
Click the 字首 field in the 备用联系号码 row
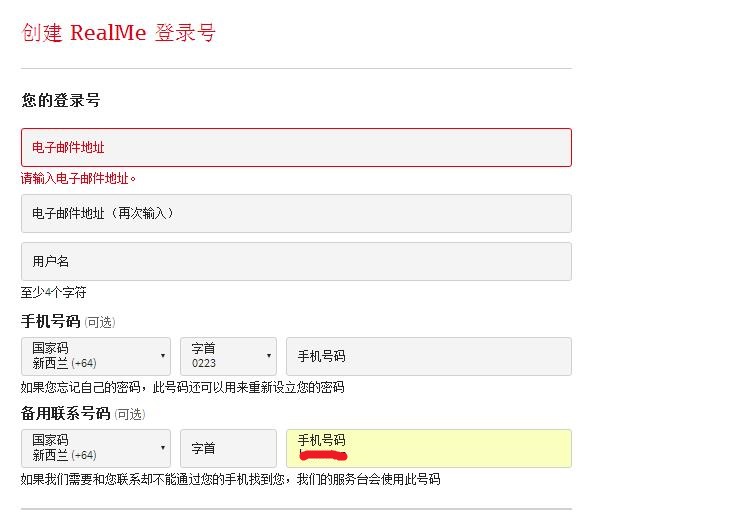228,448
